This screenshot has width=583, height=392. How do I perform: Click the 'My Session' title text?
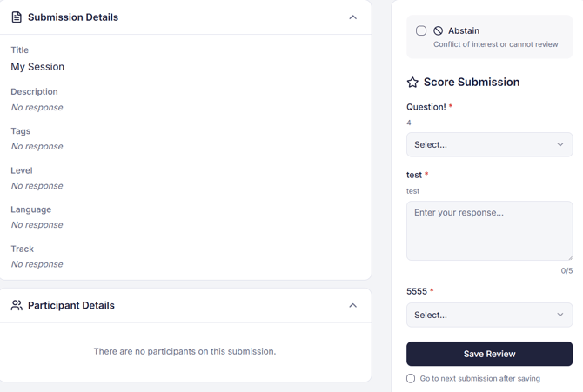click(x=37, y=67)
